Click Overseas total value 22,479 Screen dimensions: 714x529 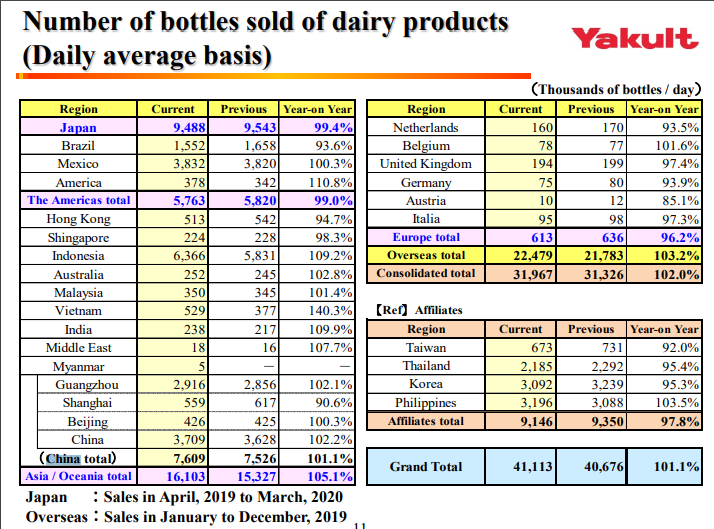520,255
